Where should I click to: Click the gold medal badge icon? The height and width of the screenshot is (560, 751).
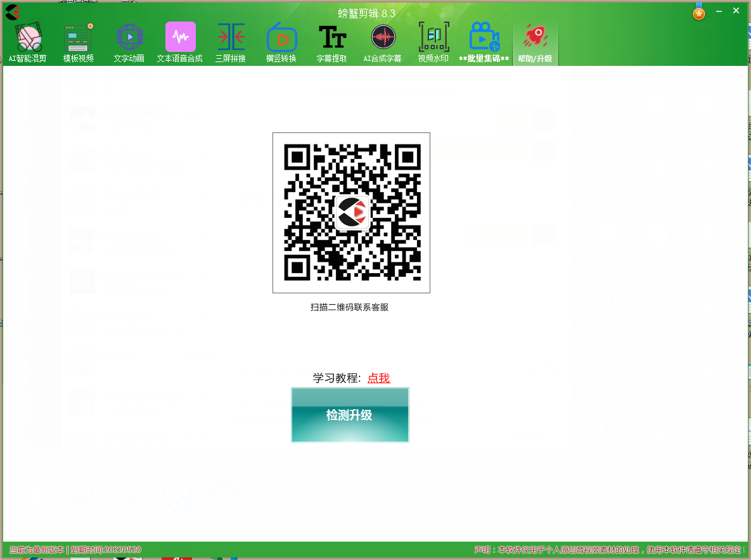(699, 12)
